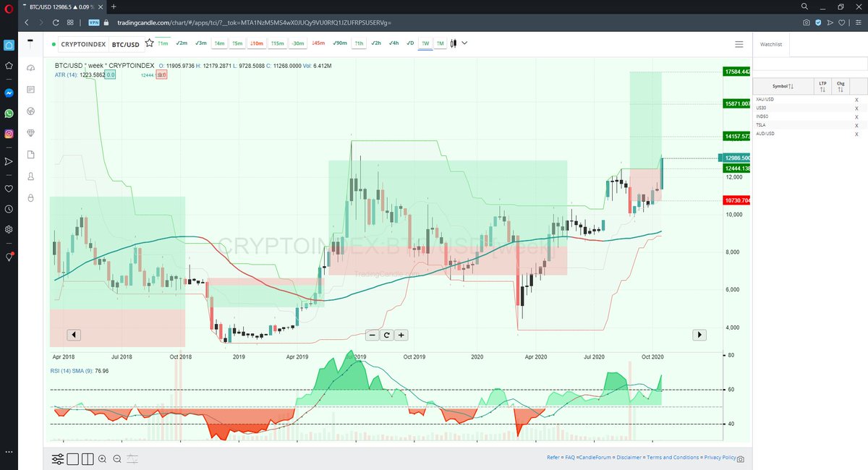Click the watchlist search input field
This screenshot has width=868, height=470.
(x=810, y=64)
